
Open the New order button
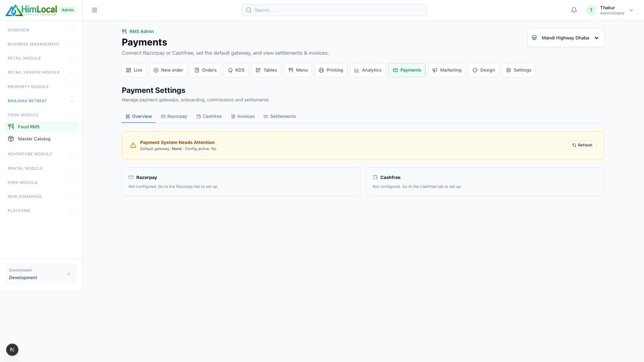(x=168, y=70)
